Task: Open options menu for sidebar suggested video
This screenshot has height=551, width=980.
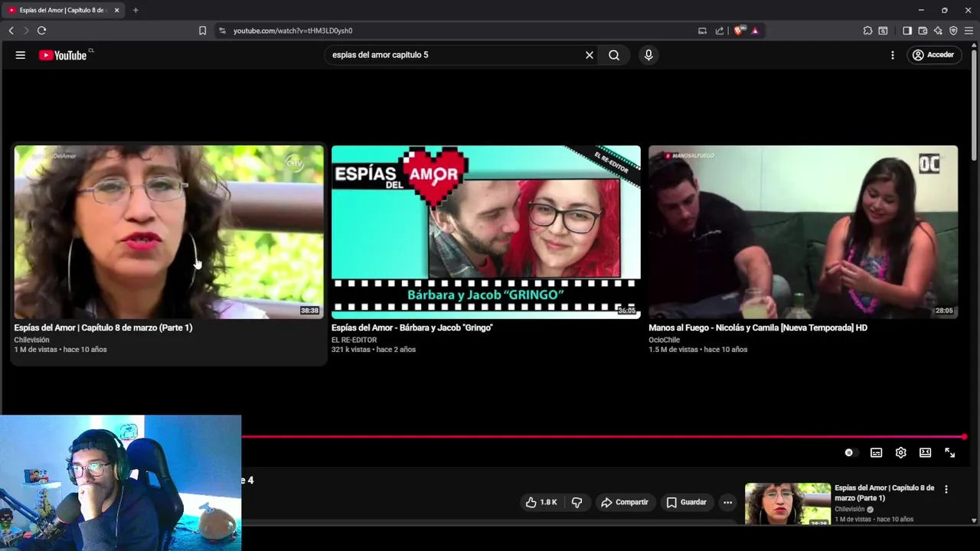Action: pos(946,489)
